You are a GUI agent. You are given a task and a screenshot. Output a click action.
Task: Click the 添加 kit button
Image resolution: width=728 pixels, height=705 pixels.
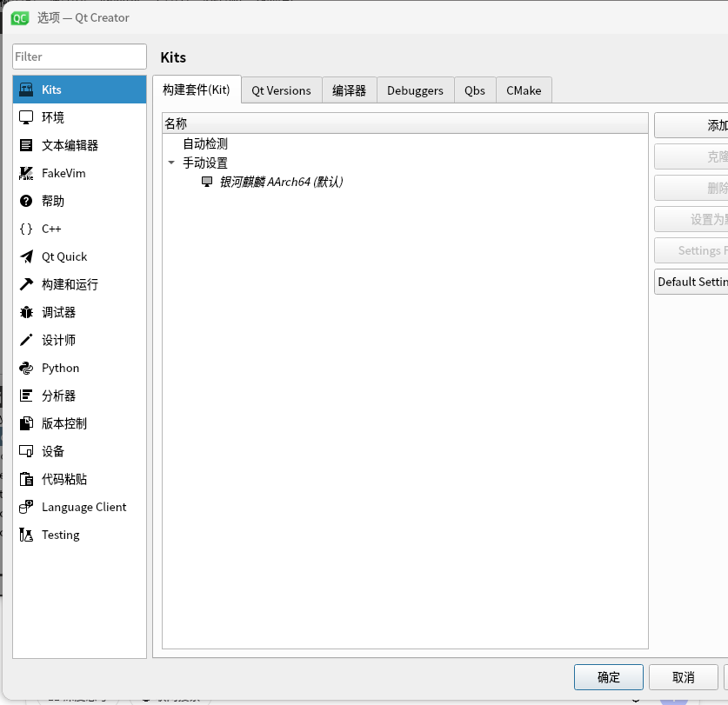coord(691,125)
